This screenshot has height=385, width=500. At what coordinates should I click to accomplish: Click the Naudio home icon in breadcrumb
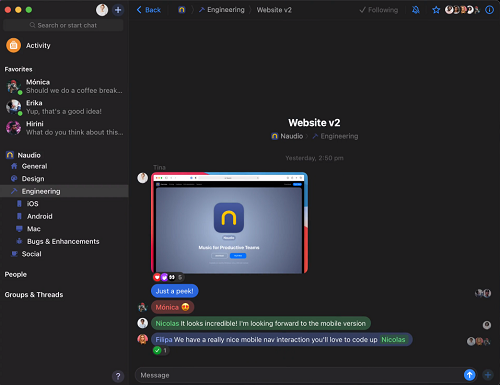click(x=181, y=10)
